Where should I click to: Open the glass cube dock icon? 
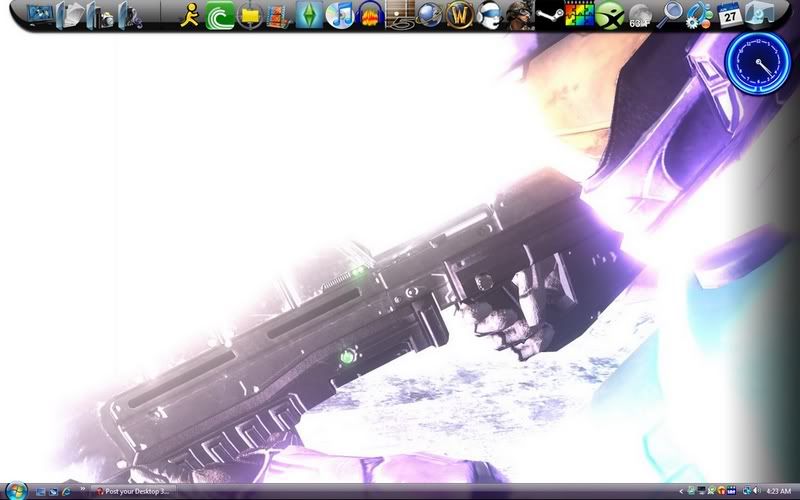point(759,14)
